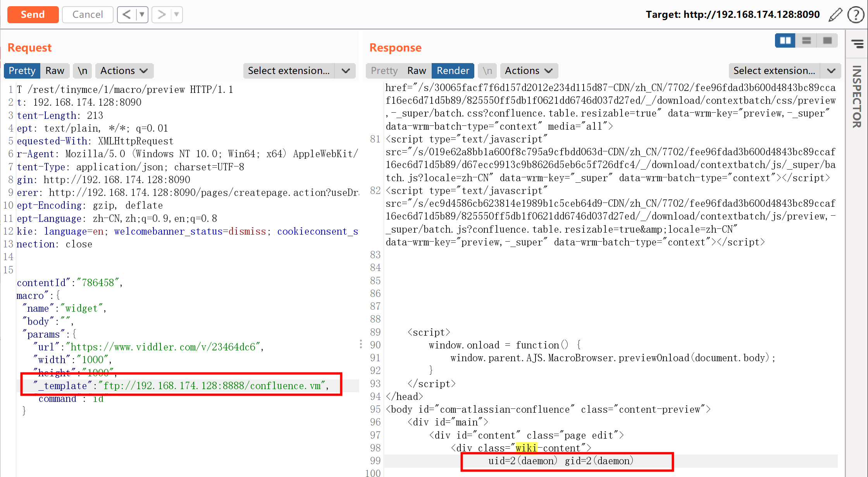
Task: Click the orange Send button
Action: pos(33,15)
